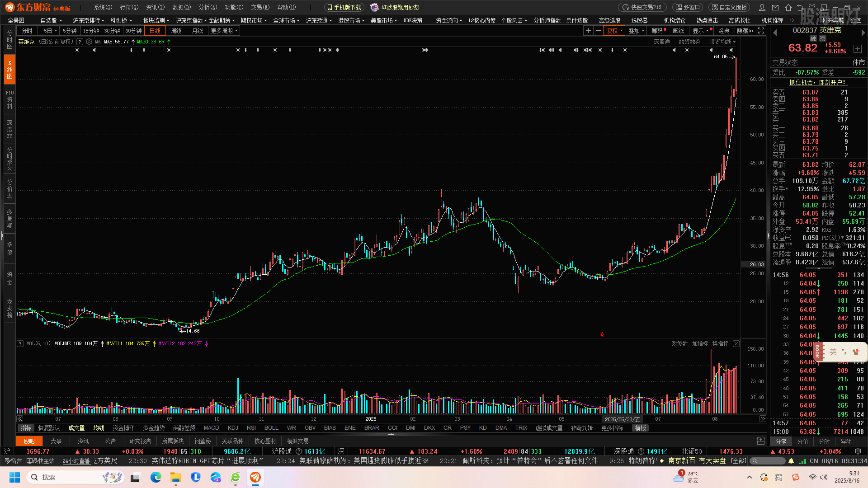
Task: Open volume indicator help question icon
Action: click(20, 344)
